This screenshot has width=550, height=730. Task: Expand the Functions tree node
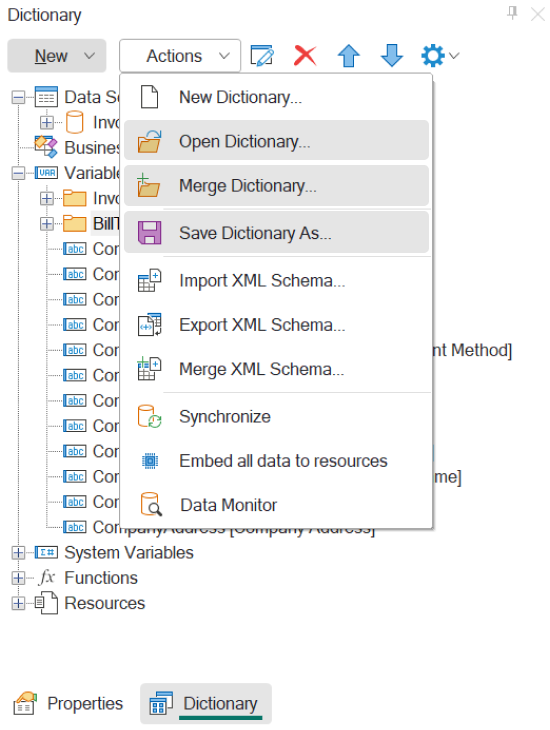[18, 578]
